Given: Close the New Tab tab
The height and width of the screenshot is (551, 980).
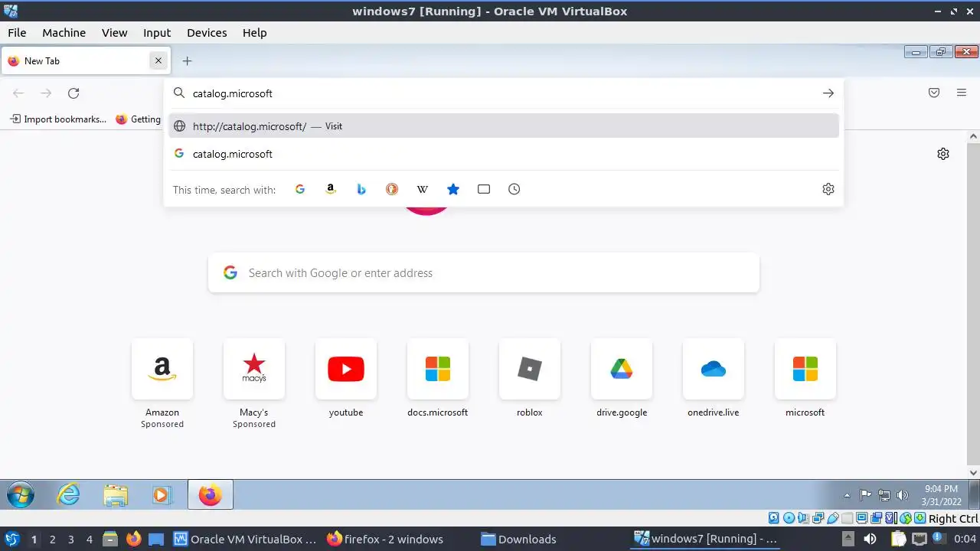Looking at the screenshot, I should (x=158, y=60).
